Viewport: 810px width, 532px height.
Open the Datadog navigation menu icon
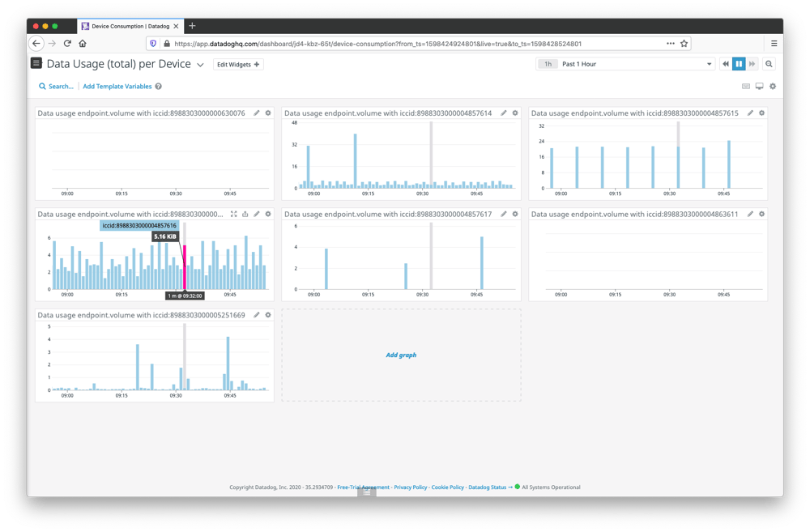[36, 64]
